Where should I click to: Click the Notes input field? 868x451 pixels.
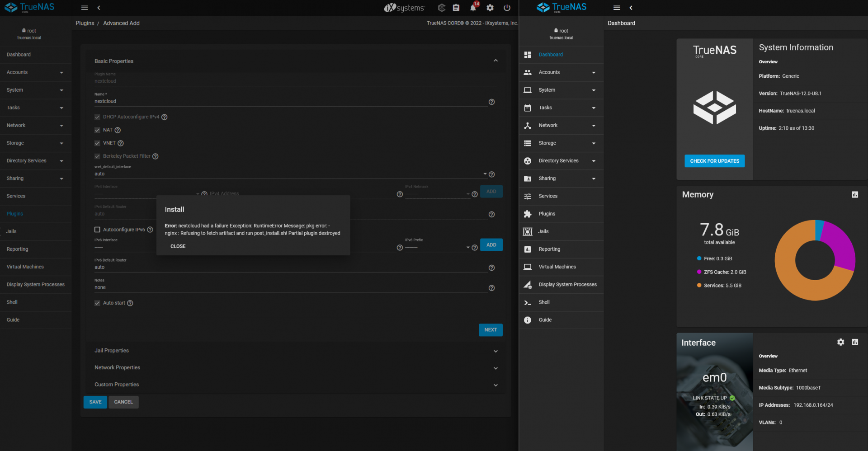[289, 287]
